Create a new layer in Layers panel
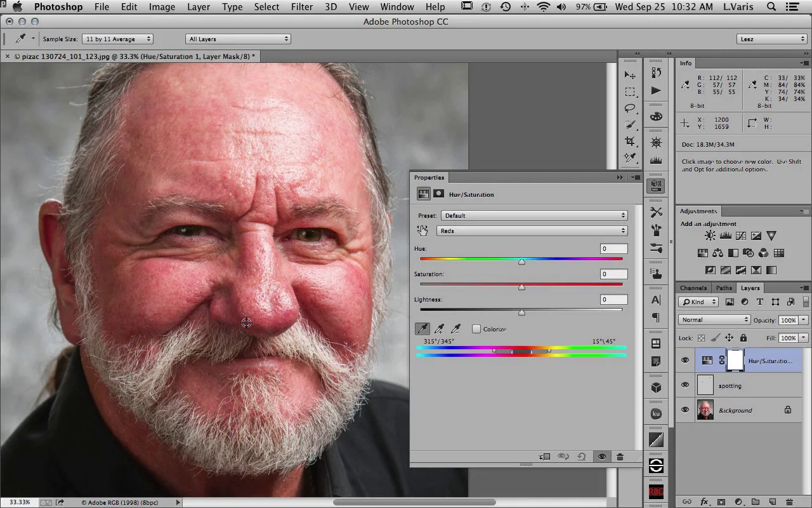 click(772, 502)
